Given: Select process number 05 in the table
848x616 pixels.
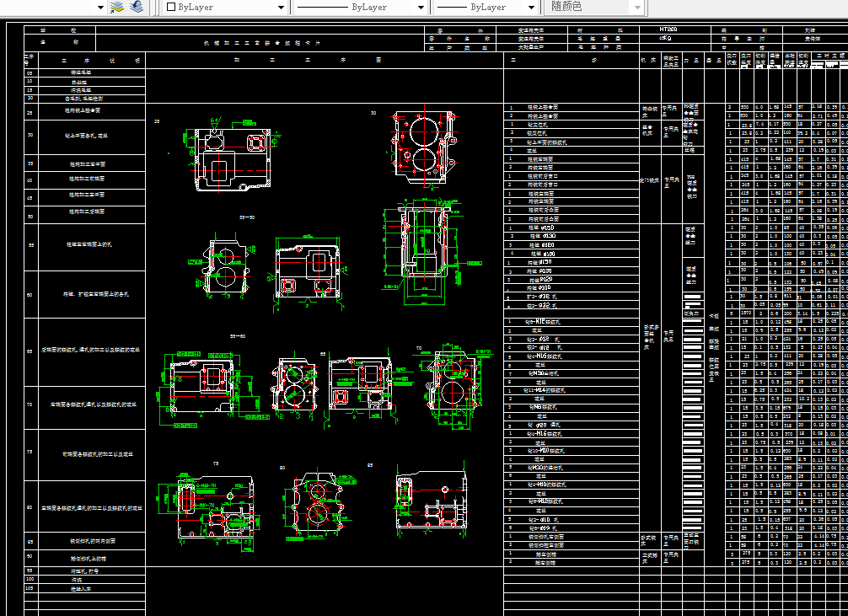Looking at the screenshot, I should tap(30, 73).
